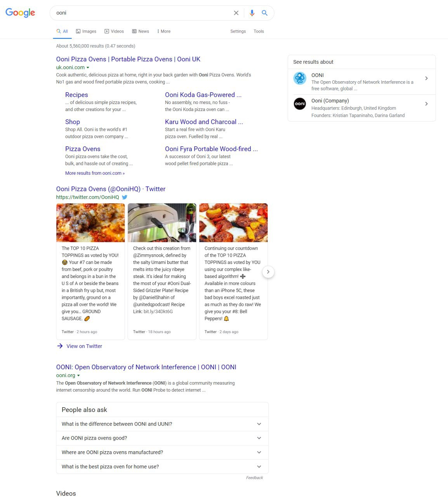Open the Ooni company black logo
The height and width of the screenshot is (497, 448).
[300, 104]
